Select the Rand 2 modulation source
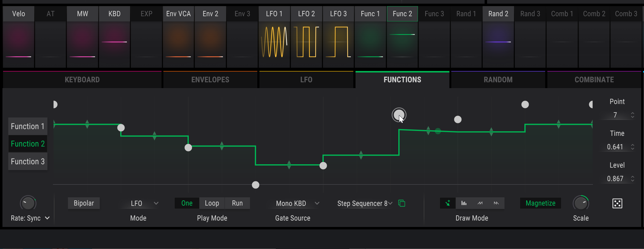 pyautogui.click(x=498, y=37)
